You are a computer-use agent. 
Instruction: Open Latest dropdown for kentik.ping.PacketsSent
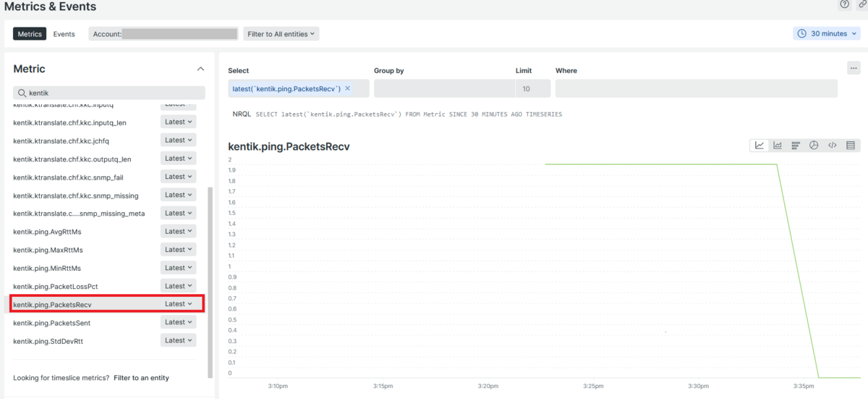click(178, 322)
